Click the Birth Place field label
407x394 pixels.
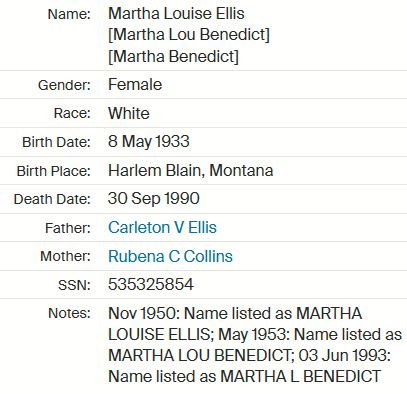54,171
